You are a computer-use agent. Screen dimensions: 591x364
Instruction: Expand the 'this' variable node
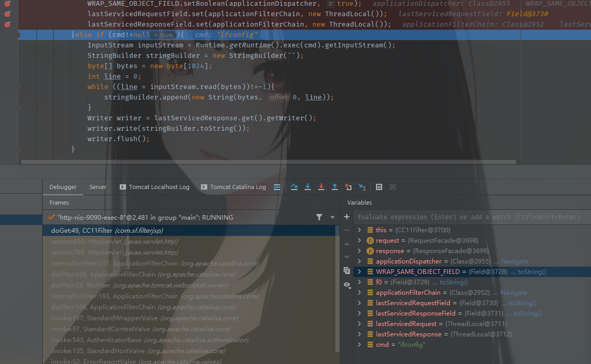[360, 230]
